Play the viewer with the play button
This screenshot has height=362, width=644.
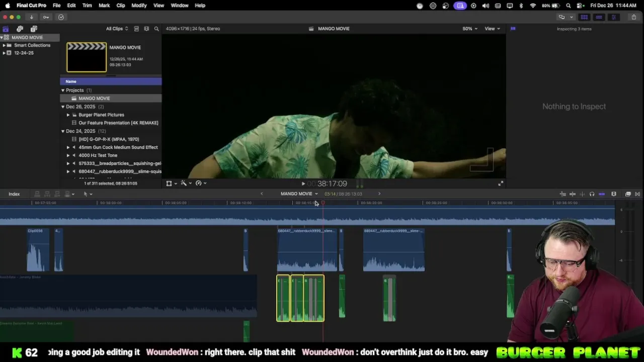click(x=303, y=184)
